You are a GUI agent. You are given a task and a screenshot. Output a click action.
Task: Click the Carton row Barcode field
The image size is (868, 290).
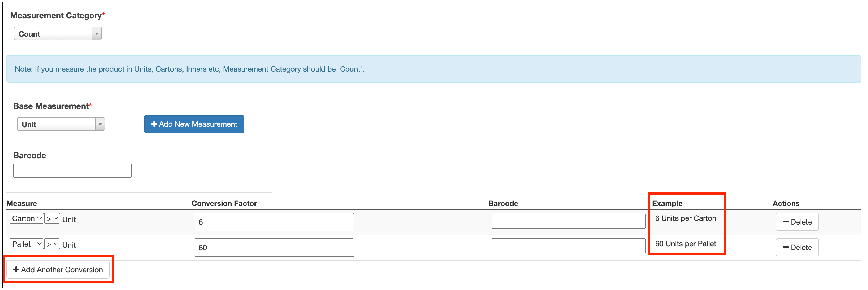[568, 221]
